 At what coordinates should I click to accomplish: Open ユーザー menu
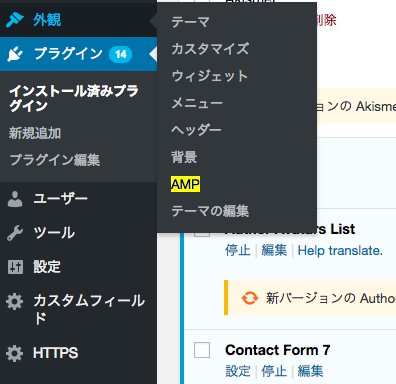(x=60, y=199)
